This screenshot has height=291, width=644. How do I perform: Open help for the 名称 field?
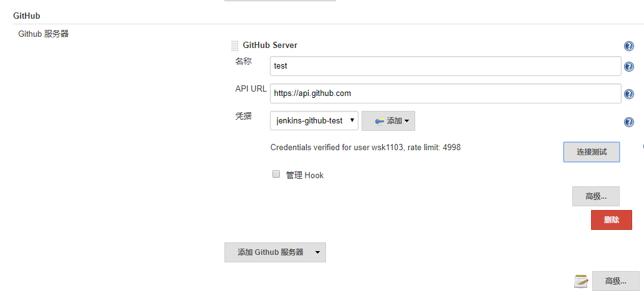click(x=628, y=67)
